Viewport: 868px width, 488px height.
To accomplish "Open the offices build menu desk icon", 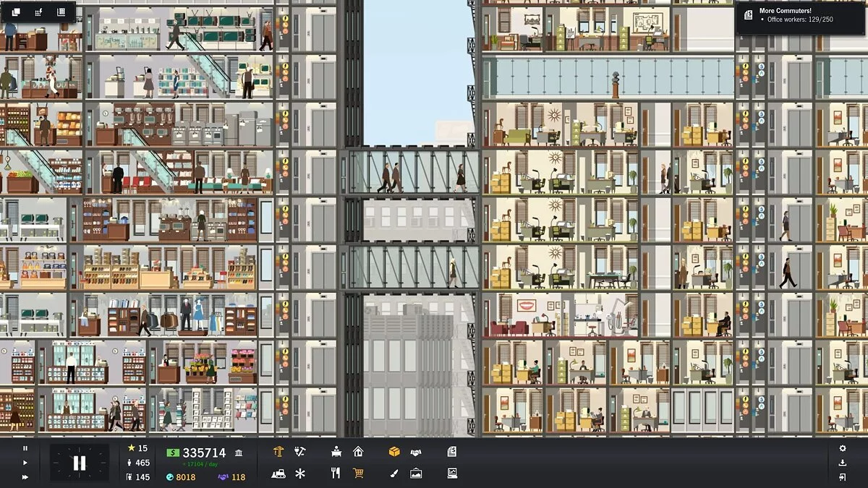I will click(x=336, y=452).
